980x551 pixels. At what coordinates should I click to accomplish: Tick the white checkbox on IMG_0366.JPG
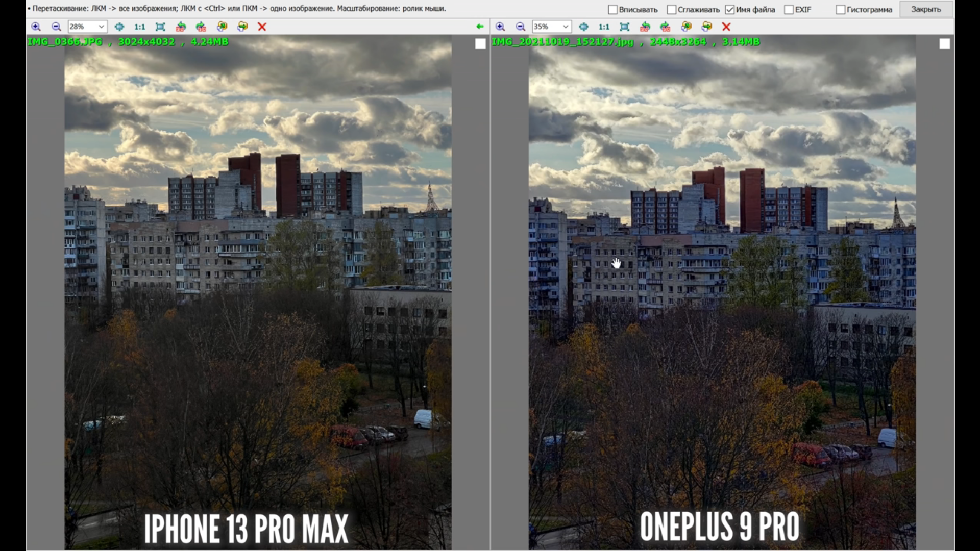[480, 44]
